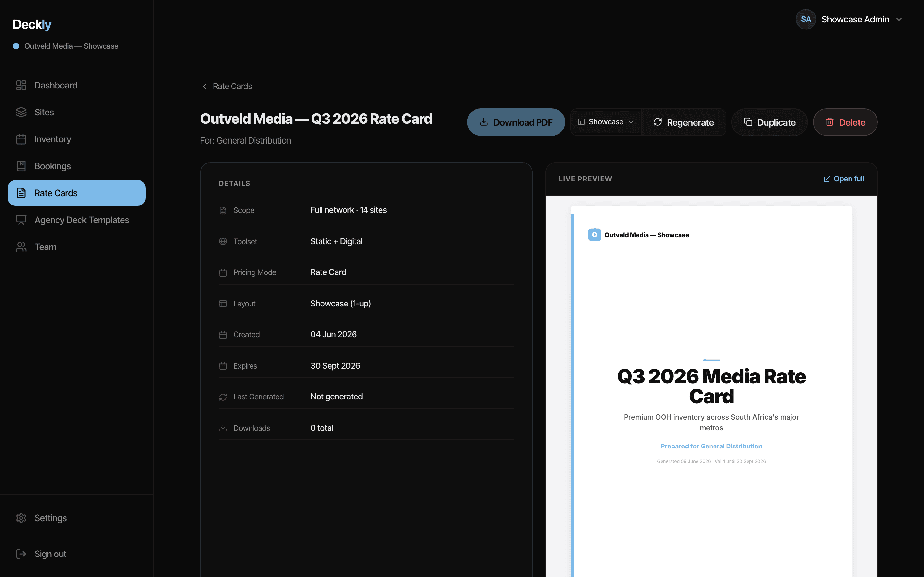Open the Team people icon
Image resolution: width=924 pixels, height=577 pixels.
pos(21,247)
